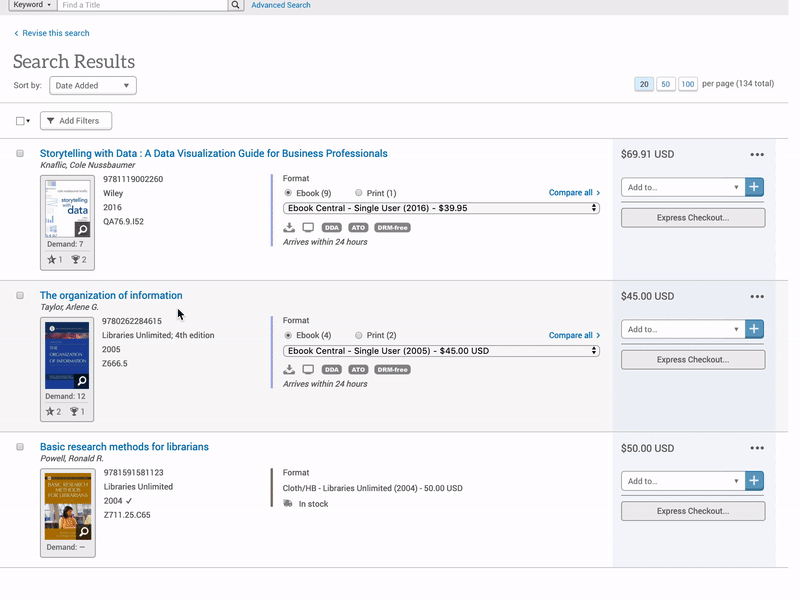Click the device compatibility icon under the format dropdown
This screenshot has width=800, height=600.
(x=307, y=228)
